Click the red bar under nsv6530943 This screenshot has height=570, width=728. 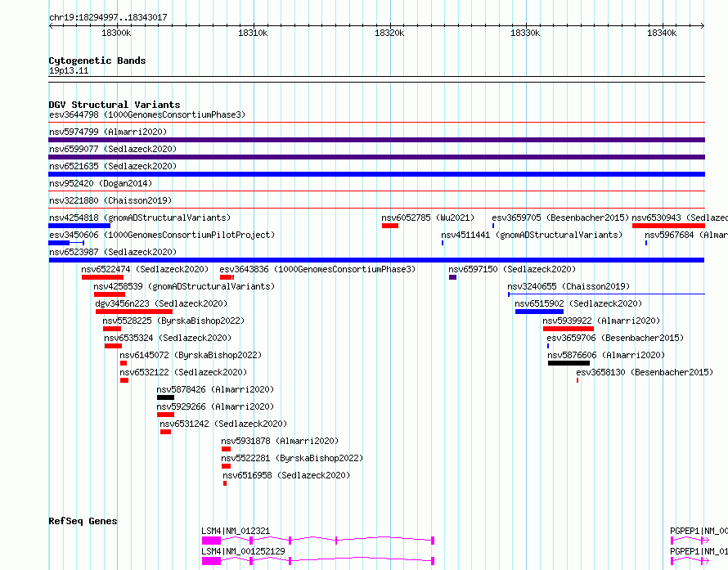click(x=668, y=226)
